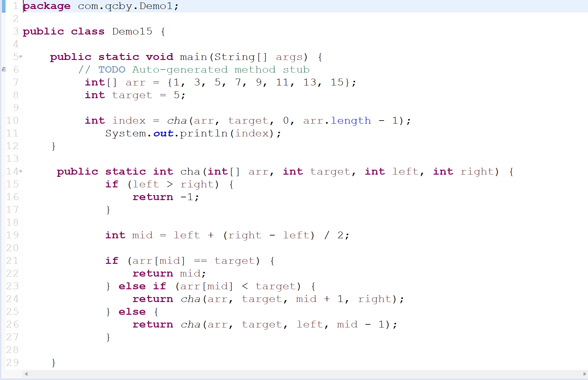Viewport: 588px width, 380px height.
Task: Click the horizontal scrollbar track
Action: (x=305, y=374)
